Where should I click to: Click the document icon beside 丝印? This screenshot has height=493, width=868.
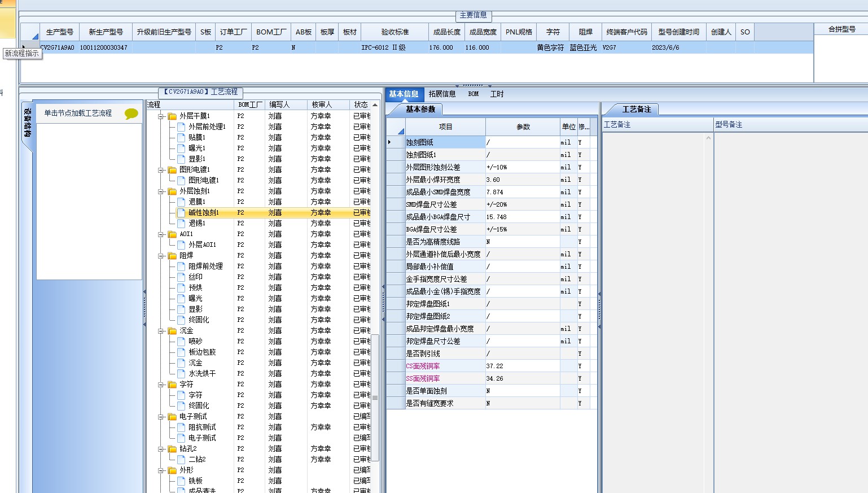[181, 277]
